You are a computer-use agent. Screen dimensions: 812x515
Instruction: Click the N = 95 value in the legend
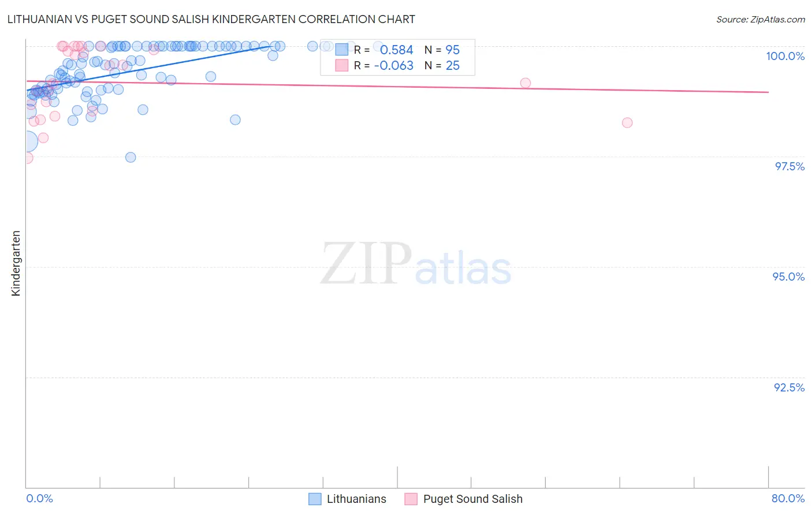pos(442,50)
